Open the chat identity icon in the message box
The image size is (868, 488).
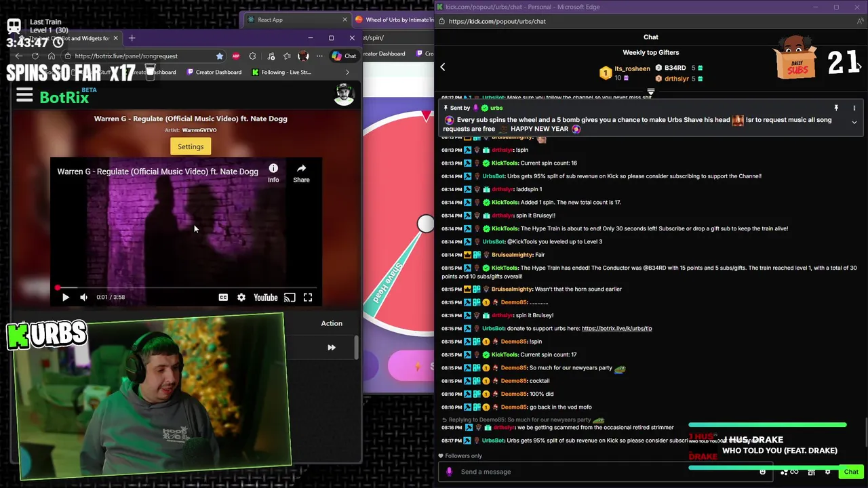point(449,472)
